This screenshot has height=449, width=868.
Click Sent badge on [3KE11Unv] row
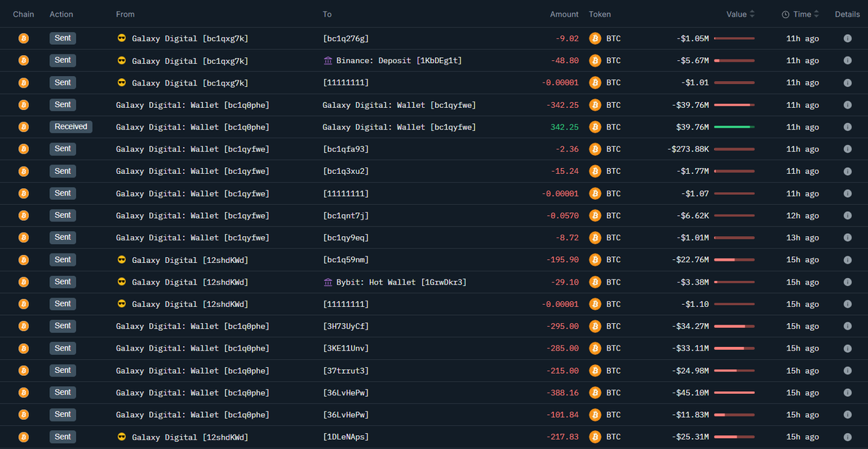(x=62, y=348)
